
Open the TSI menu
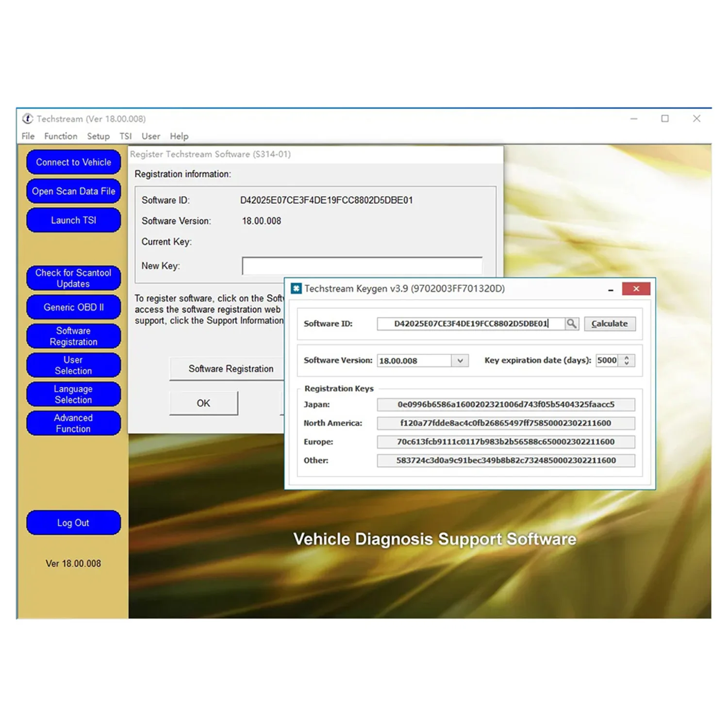(126, 136)
